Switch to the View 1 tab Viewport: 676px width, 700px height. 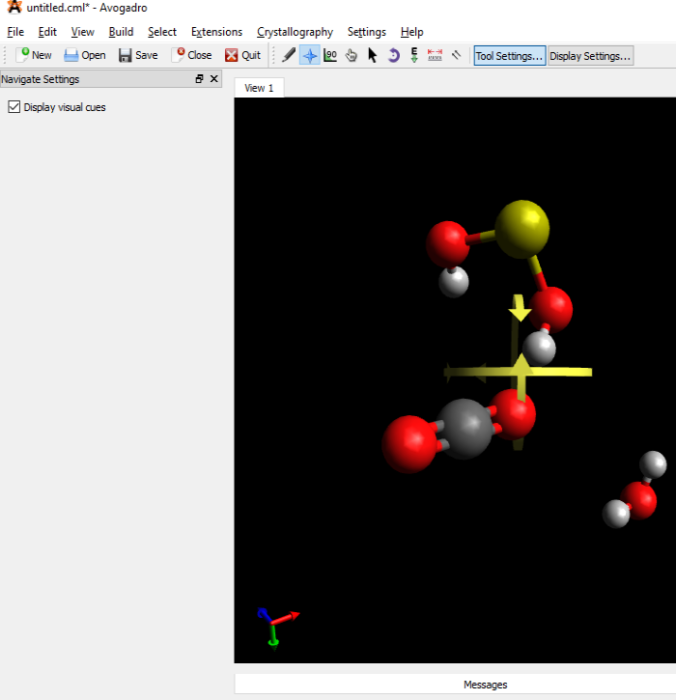[x=259, y=88]
